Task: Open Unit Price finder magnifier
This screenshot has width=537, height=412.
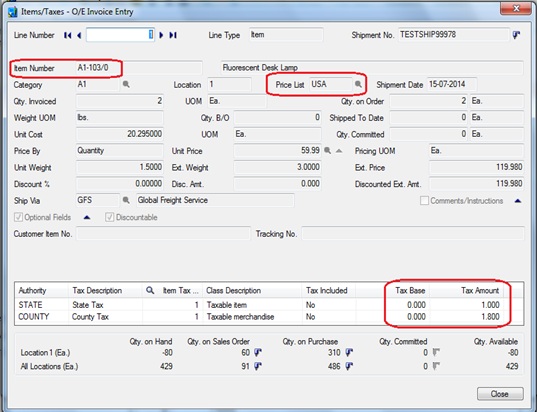Action: (x=327, y=150)
